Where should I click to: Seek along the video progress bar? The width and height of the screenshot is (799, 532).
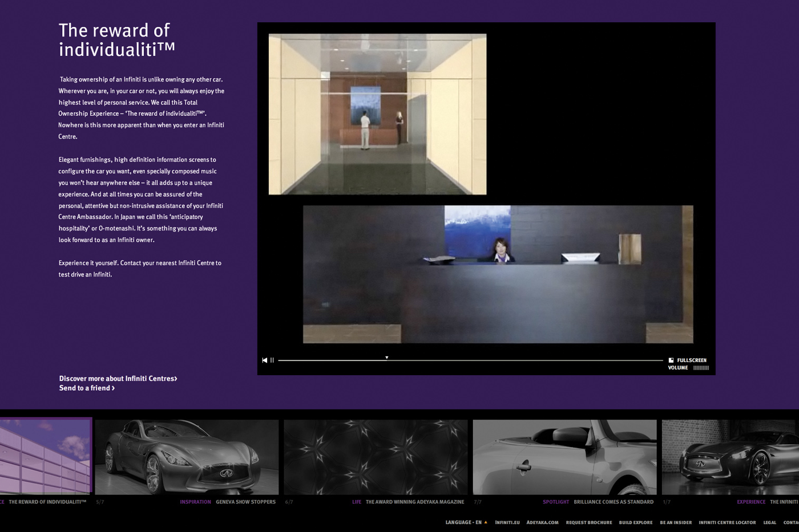tap(470, 360)
